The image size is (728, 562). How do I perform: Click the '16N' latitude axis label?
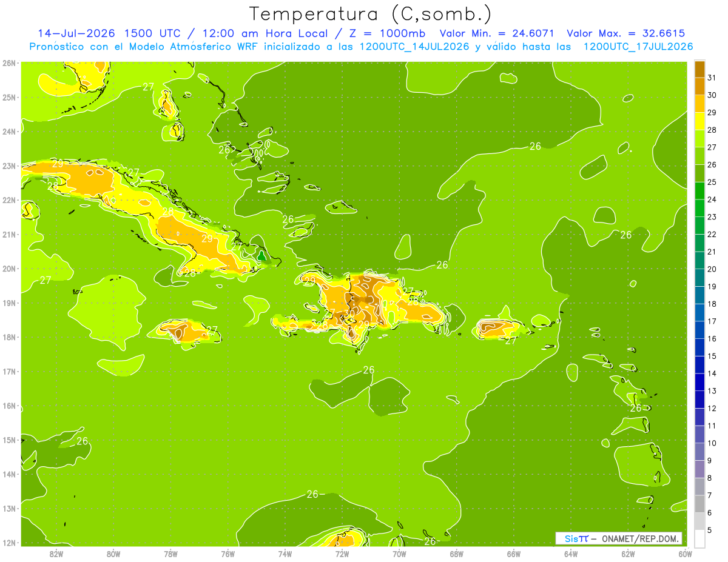click(x=8, y=406)
